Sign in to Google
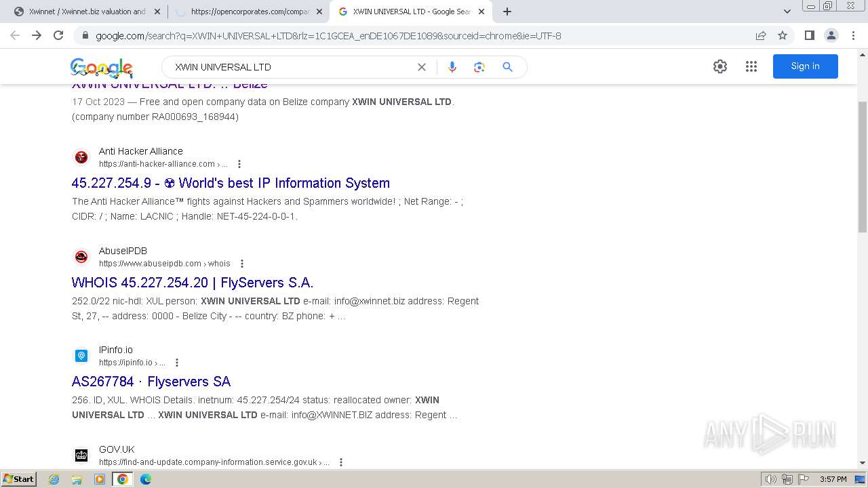The height and width of the screenshot is (488, 868). tap(805, 66)
